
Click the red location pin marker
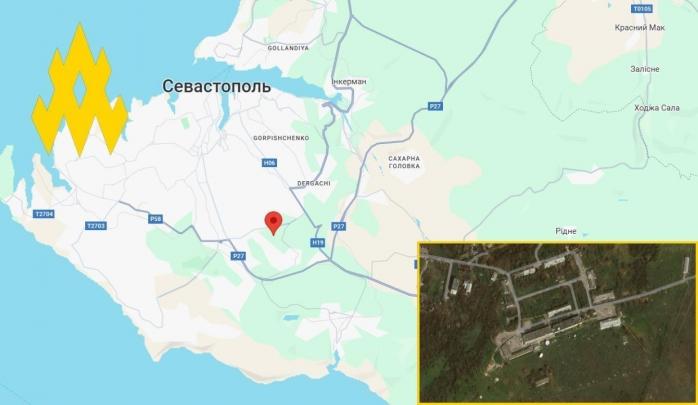[x=273, y=223]
